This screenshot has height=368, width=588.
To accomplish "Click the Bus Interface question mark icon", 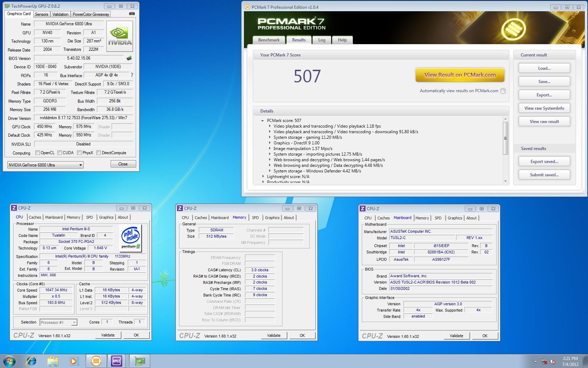I will pos(132,75).
